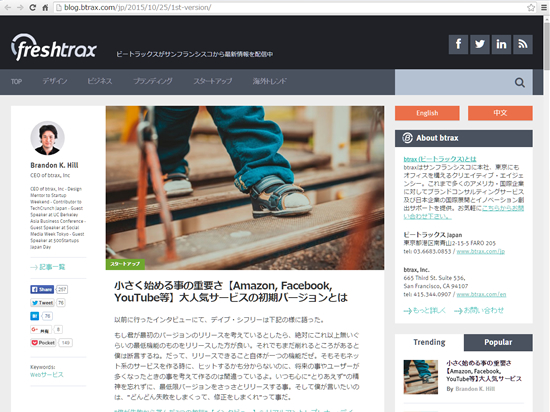Share the article on Facebook

pos(42,289)
